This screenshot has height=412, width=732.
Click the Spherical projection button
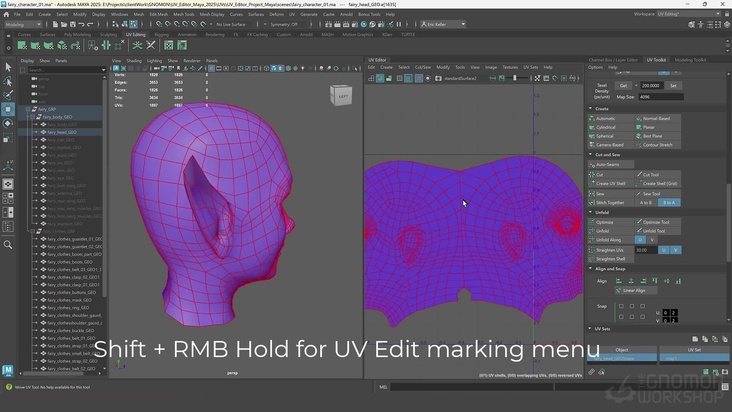610,136
